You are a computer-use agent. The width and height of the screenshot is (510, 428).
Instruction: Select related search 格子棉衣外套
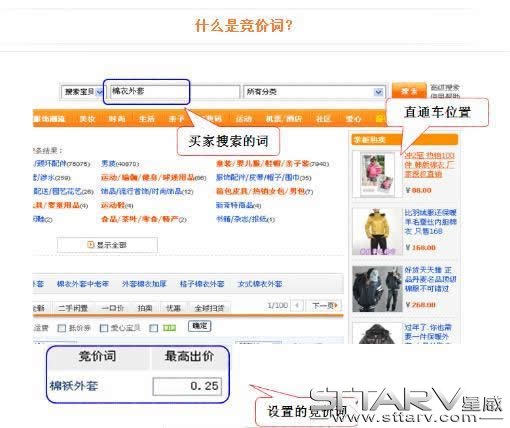pos(202,284)
